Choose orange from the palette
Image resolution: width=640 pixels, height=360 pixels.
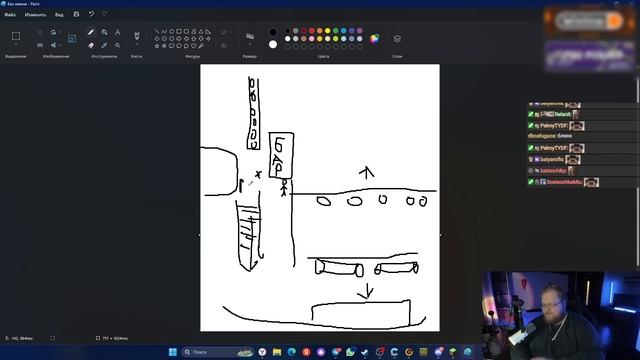[x=320, y=31]
